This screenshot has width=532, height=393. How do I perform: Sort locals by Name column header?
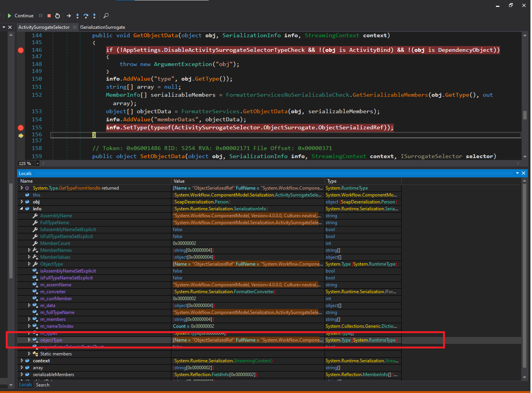pos(94,181)
